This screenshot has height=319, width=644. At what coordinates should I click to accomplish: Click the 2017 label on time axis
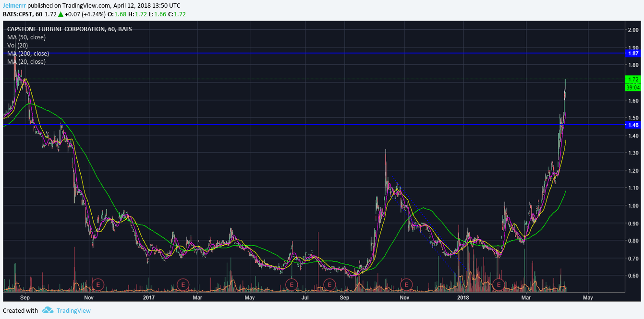(x=148, y=297)
